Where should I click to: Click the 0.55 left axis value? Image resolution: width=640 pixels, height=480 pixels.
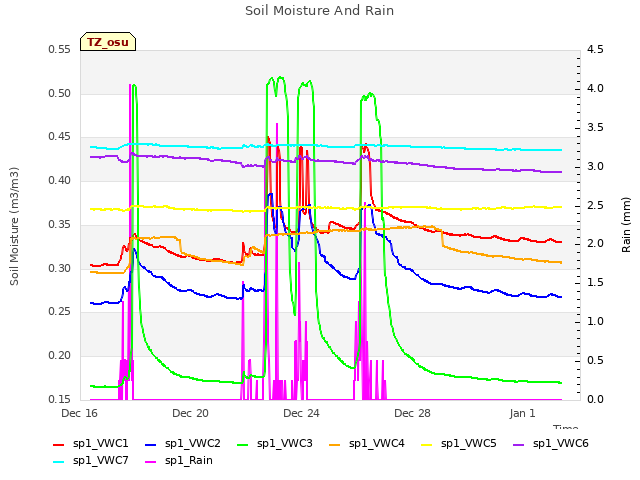pos(60,50)
